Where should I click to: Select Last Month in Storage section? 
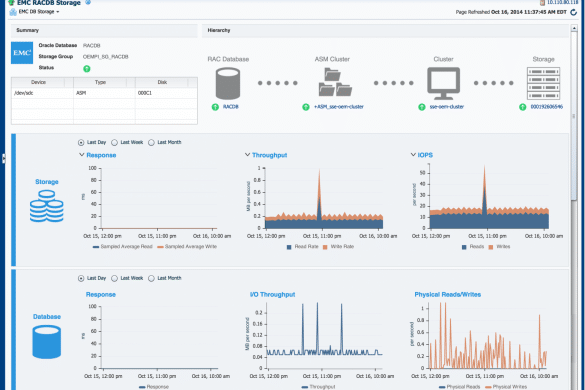[x=151, y=143]
